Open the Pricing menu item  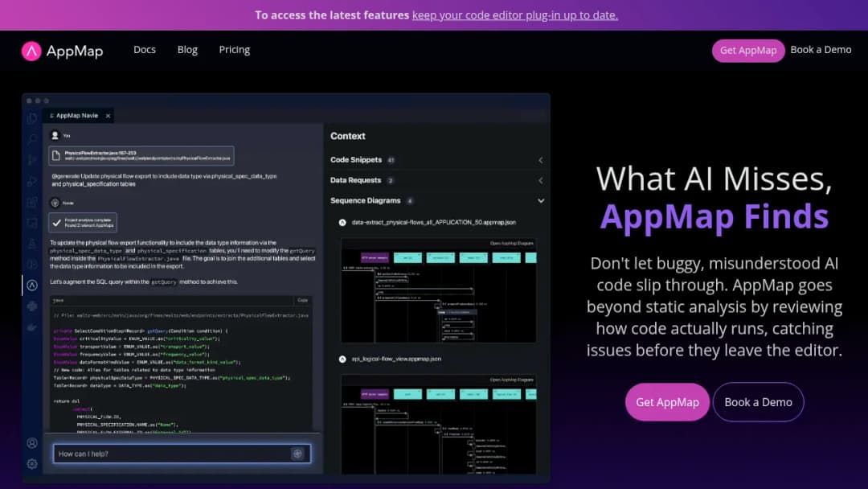tap(234, 49)
